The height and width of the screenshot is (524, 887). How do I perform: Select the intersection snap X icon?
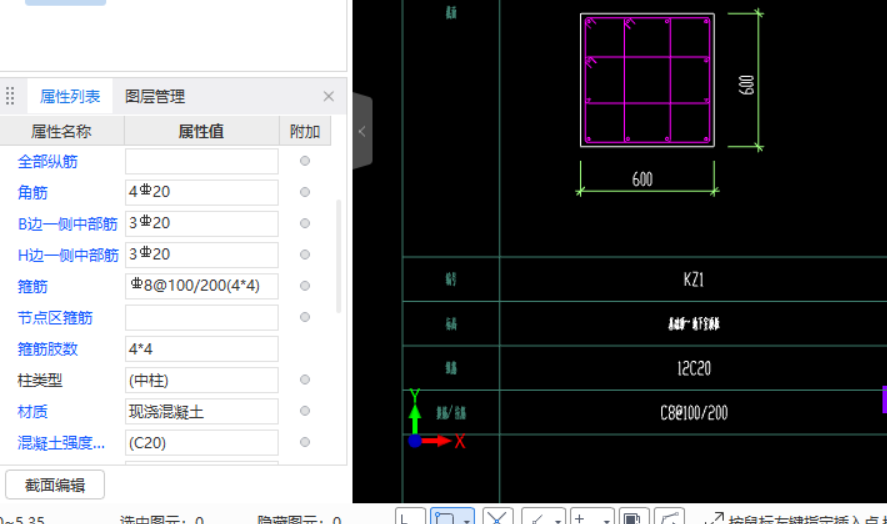tap(498, 517)
